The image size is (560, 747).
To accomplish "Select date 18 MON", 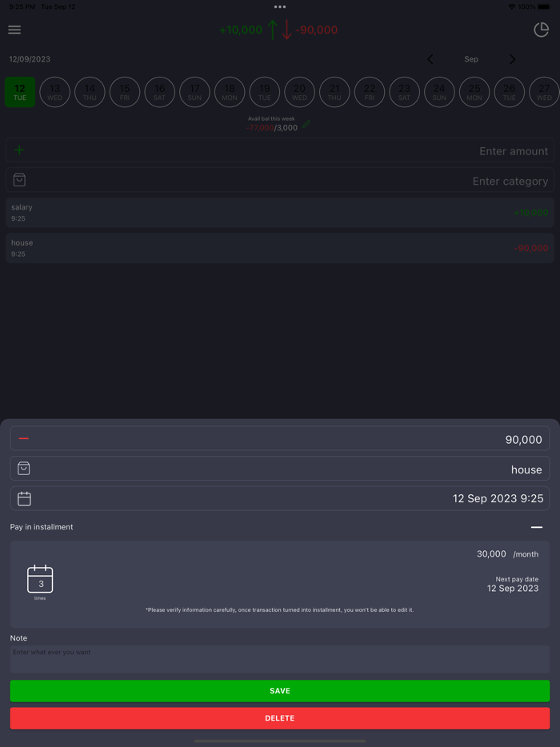I will [230, 92].
